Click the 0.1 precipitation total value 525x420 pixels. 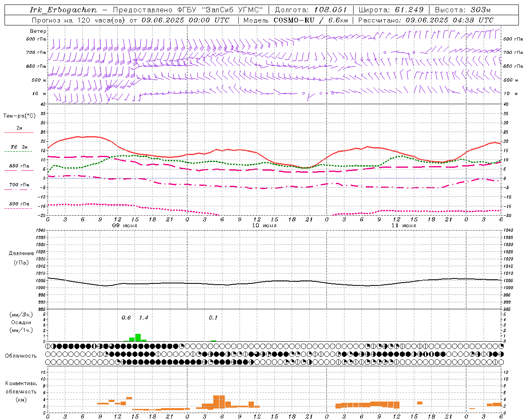(x=213, y=318)
